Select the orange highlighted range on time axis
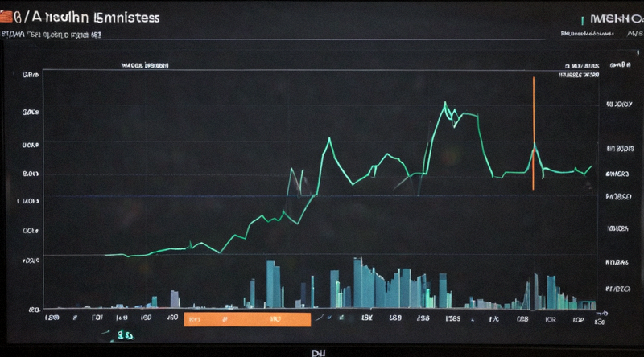 [247, 319]
